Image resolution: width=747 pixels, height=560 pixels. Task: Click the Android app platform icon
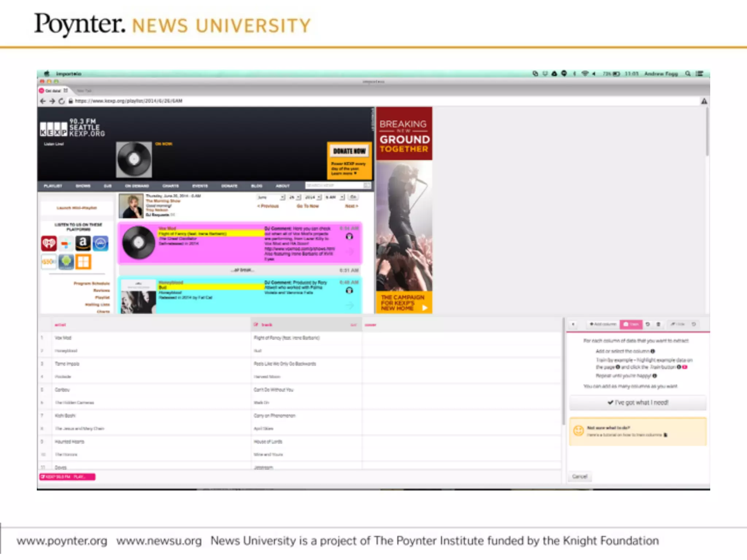[x=66, y=261]
